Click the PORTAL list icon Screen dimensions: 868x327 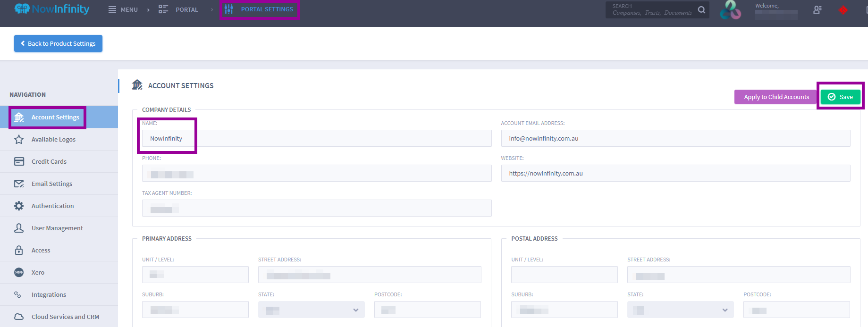point(163,9)
